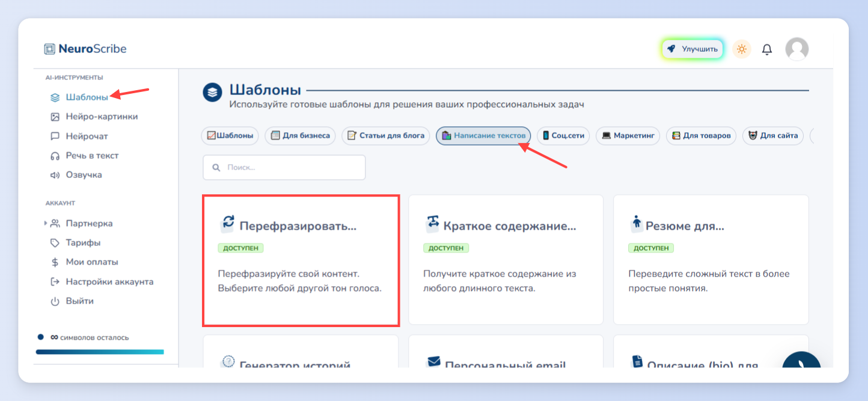Select the Маркетинг filter chip

[x=628, y=136]
